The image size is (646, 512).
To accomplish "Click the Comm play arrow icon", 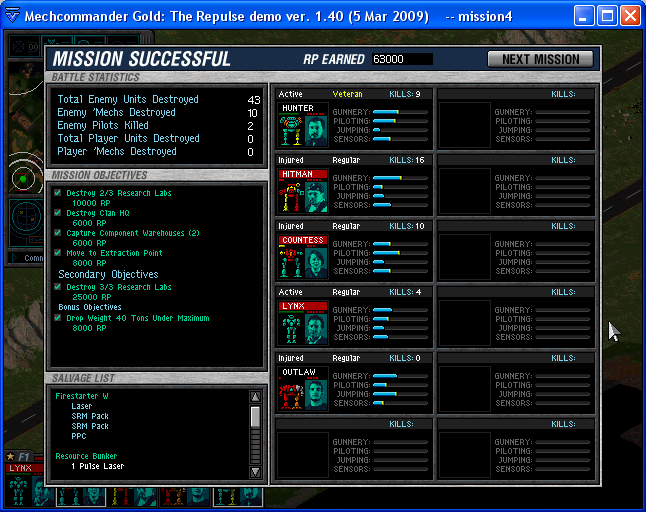I will 15,257.
